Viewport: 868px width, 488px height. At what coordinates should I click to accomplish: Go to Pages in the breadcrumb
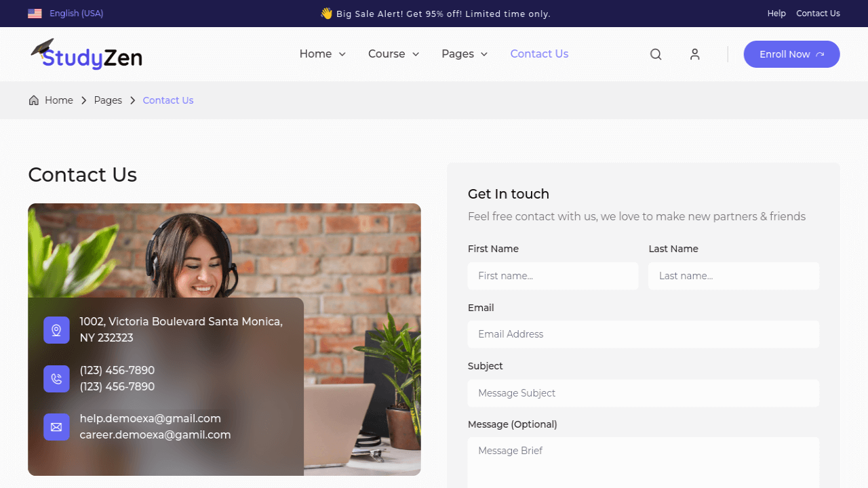click(x=108, y=100)
